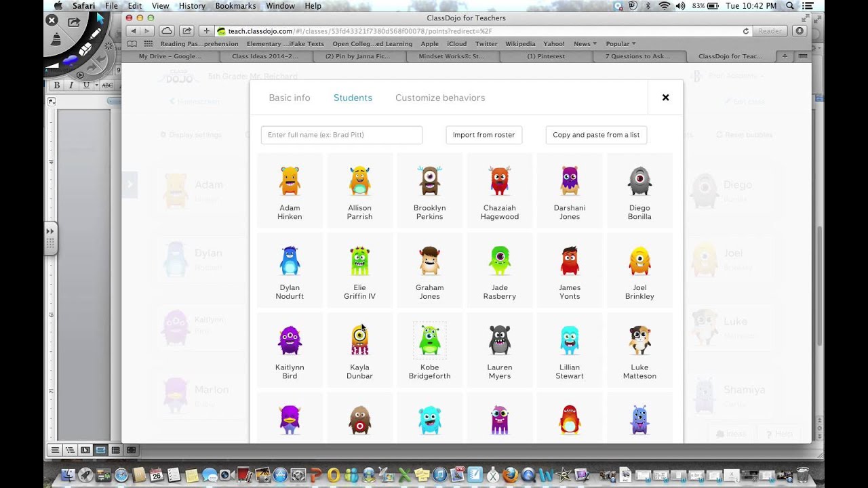
Task: Open Top Sites grid icon
Action: click(148, 44)
